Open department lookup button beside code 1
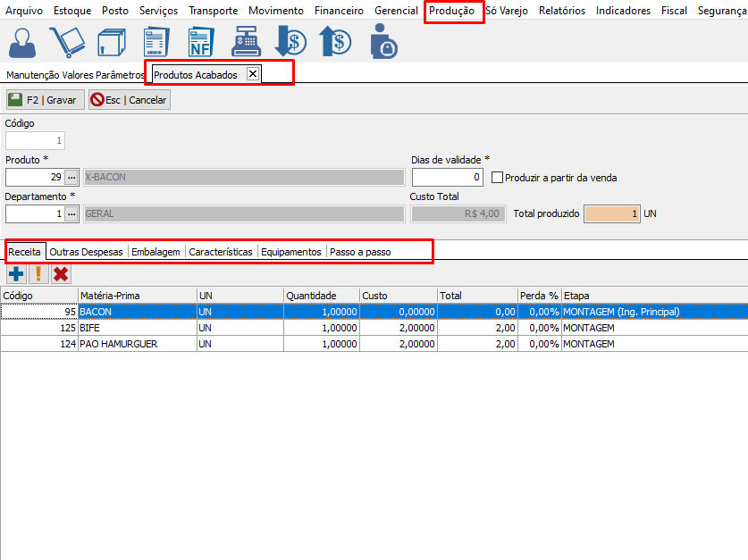Viewport: 748px width, 560px height. coord(71,214)
